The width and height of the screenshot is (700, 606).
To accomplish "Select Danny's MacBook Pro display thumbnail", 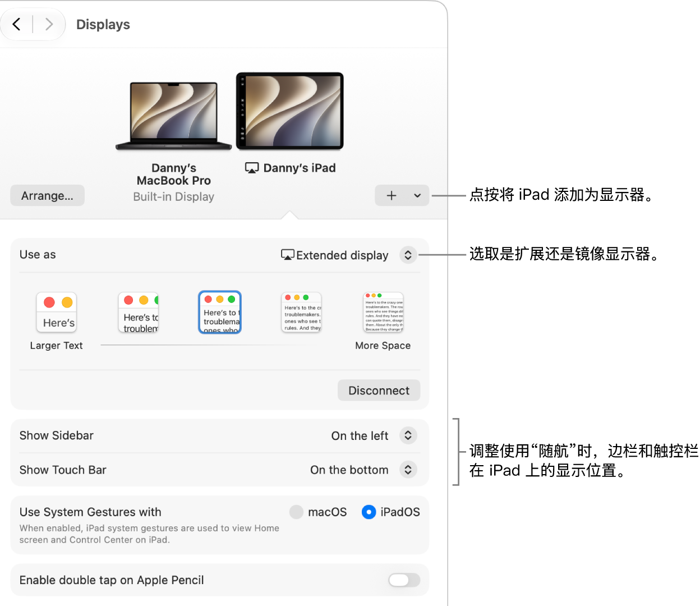I will (x=174, y=116).
